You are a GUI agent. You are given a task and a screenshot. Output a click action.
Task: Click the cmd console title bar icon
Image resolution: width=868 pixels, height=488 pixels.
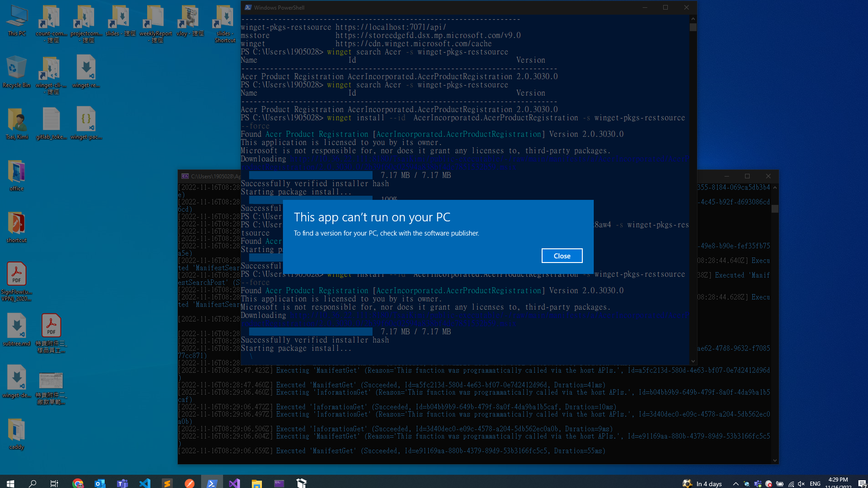coord(185,176)
